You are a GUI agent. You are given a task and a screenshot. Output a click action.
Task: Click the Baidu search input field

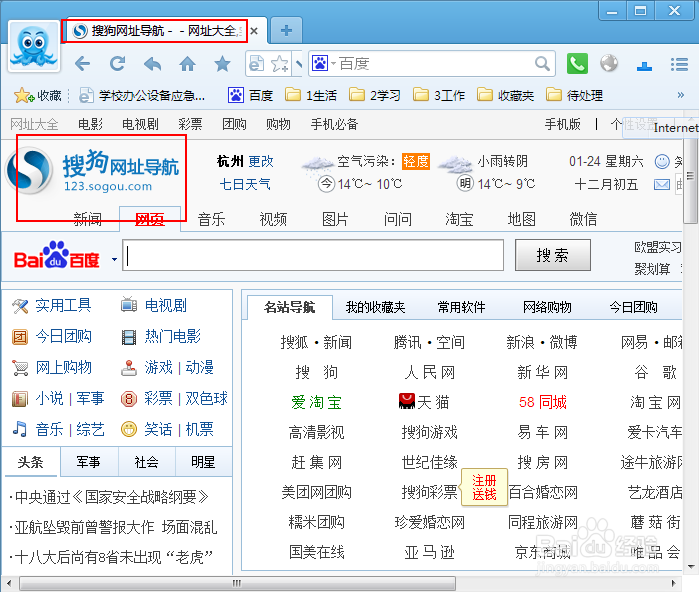[313, 255]
